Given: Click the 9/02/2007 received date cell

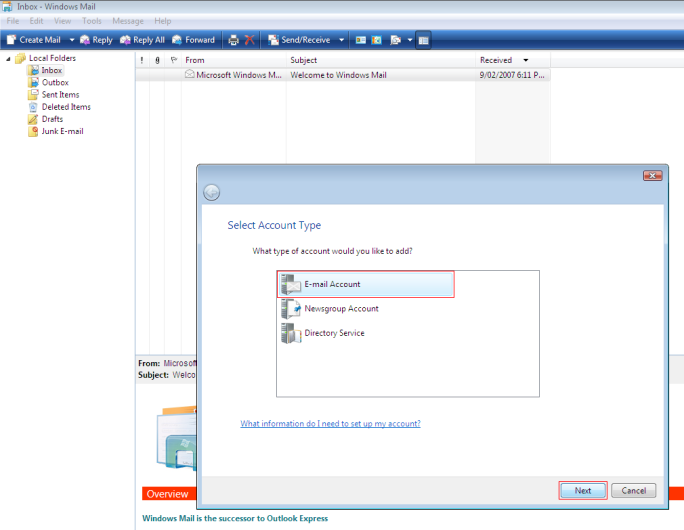Looking at the screenshot, I should tap(512, 75).
